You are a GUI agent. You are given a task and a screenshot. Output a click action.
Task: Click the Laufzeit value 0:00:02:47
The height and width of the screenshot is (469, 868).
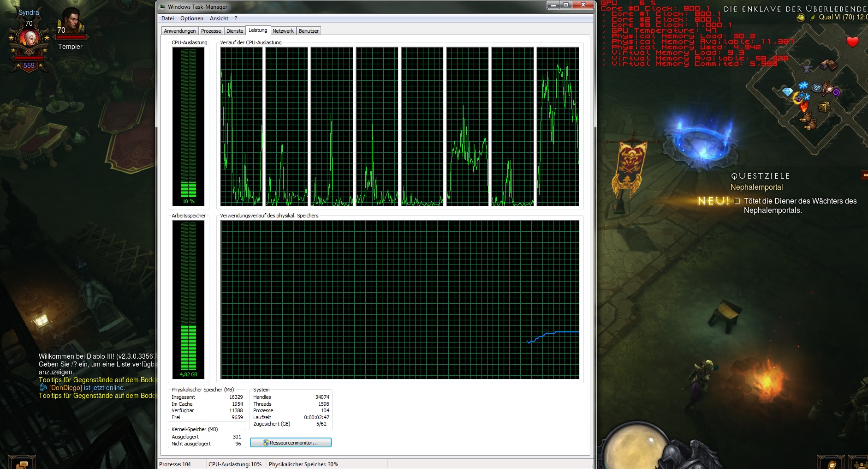coord(317,417)
